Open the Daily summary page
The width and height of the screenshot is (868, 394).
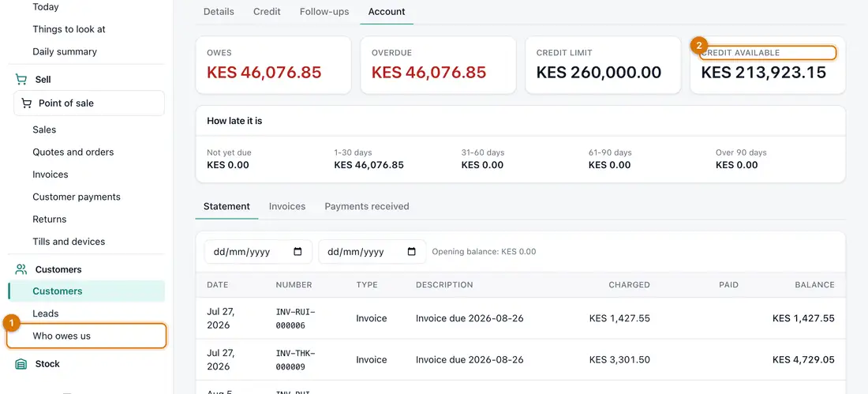tap(65, 51)
